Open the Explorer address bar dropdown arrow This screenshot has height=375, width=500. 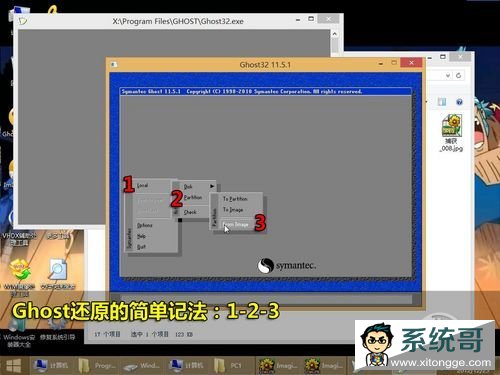coord(448,76)
